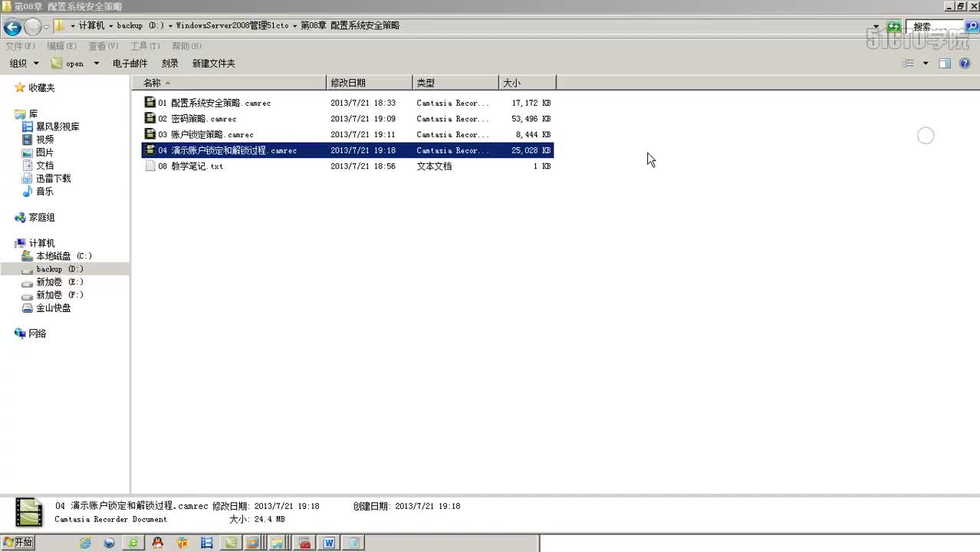980x552 pixels.
Task: Open the 工具(T) menu
Action: (x=145, y=46)
